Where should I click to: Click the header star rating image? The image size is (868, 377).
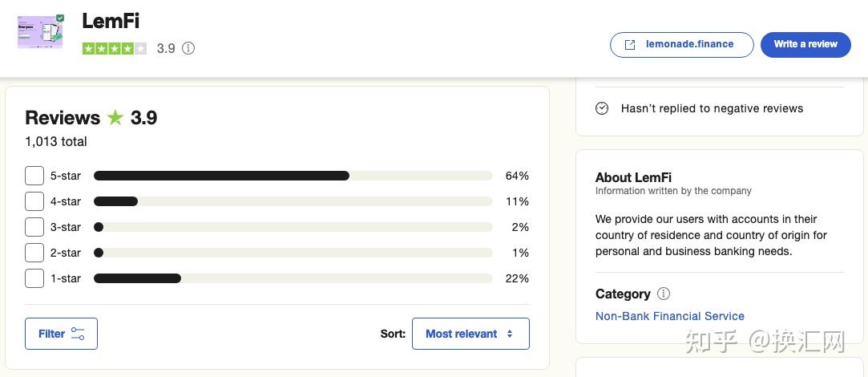(x=114, y=48)
